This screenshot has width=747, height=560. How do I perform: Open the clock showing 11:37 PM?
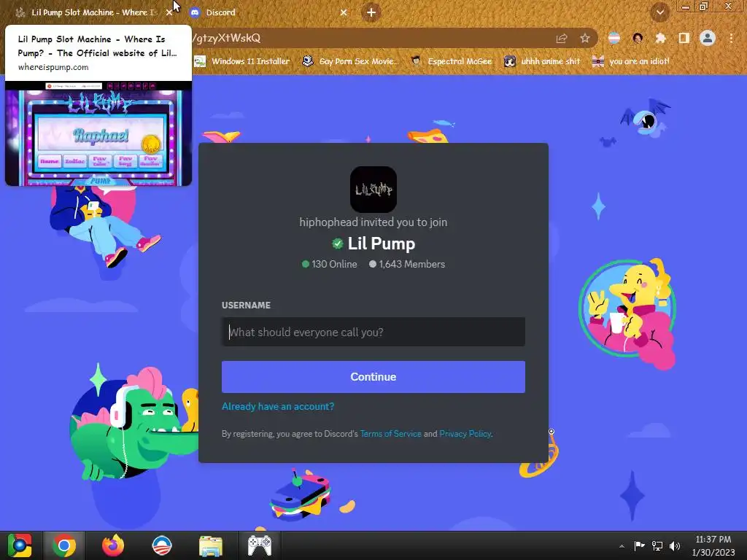[x=713, y=545]
